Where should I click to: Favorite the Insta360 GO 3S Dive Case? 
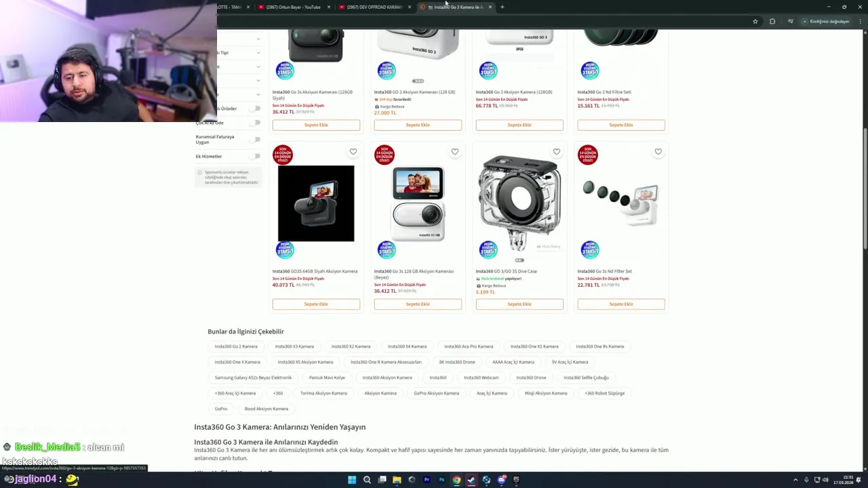click(x=557, y=152)
